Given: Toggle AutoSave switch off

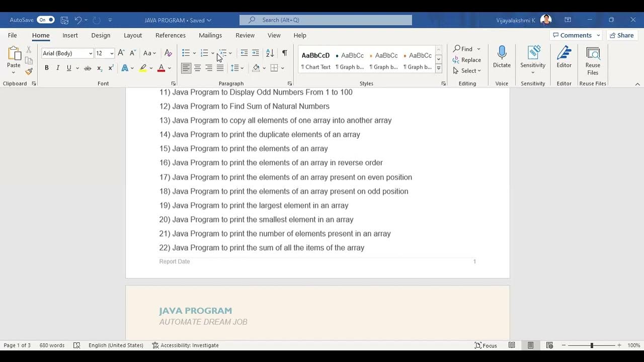Looking at the screenshot, I should click(x=45, y=20).
